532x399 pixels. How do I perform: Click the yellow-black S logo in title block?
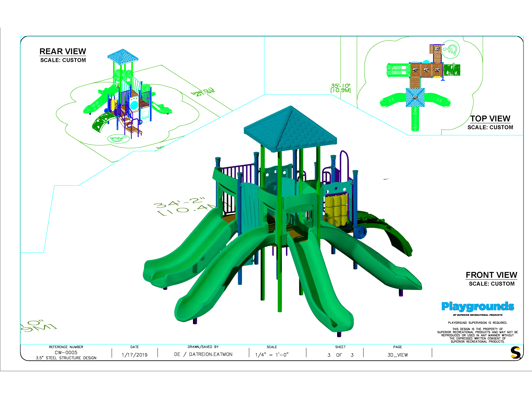pyautogui.click(x=516, y=353)
